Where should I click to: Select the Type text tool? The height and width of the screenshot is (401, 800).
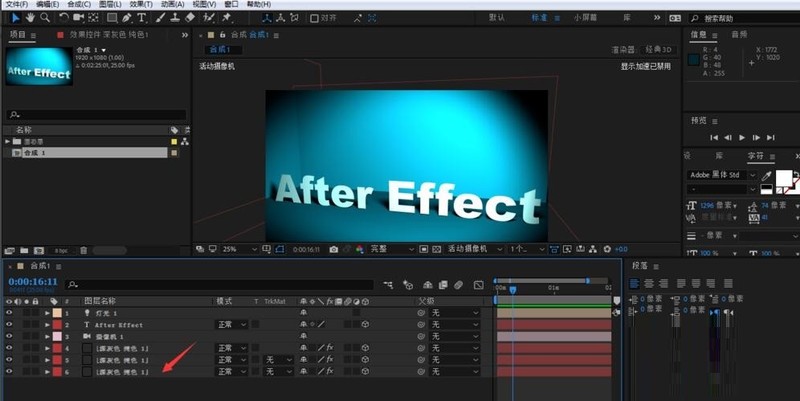[x=142, y=18]
